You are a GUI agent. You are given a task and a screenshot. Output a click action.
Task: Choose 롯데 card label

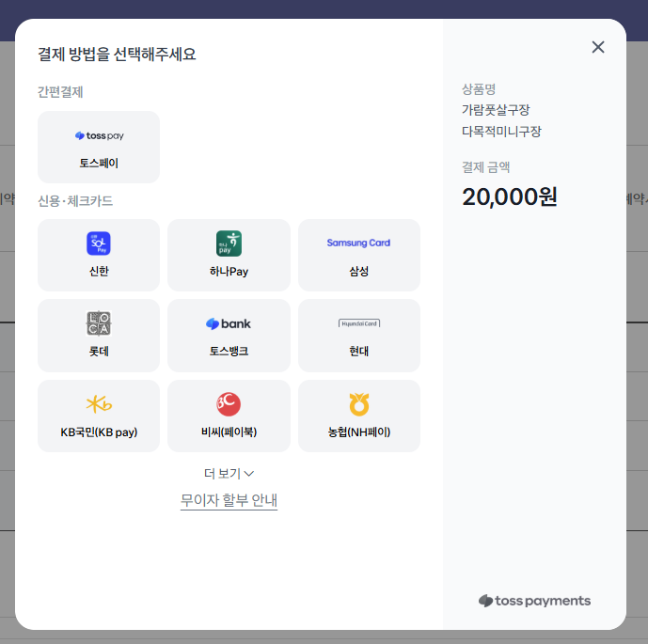tap(99, 352)
